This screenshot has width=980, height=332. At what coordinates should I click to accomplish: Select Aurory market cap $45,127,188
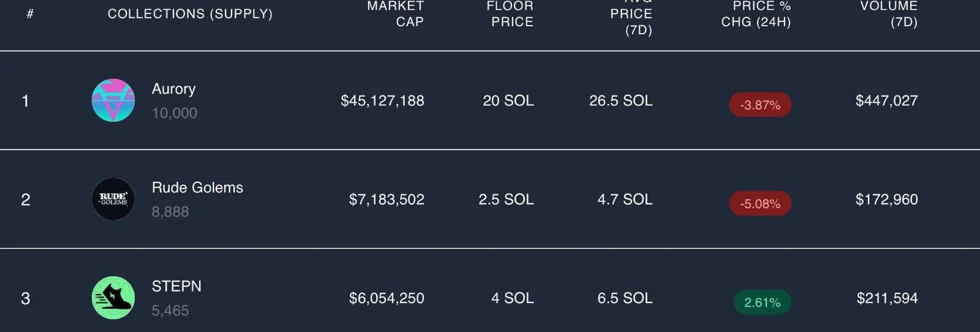382,100
